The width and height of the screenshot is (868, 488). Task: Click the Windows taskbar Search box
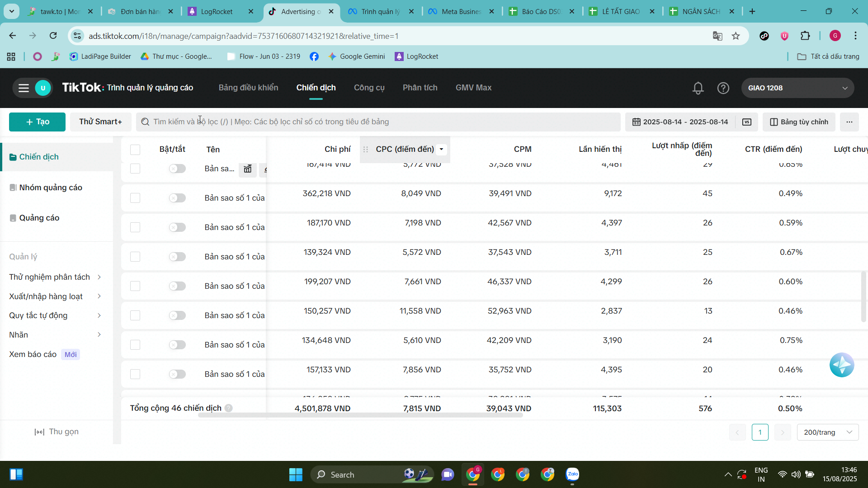[372, 474]
